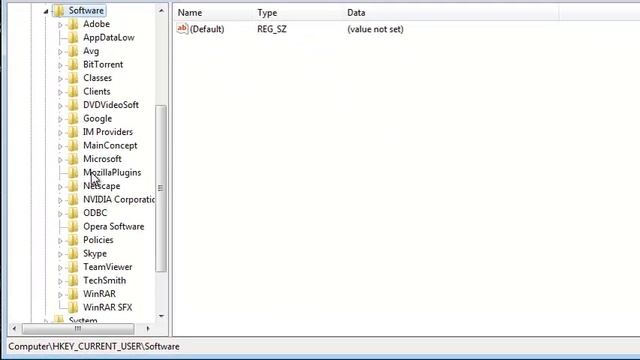
Task: Click the ODBC folder icon
Action: click(x=73, y=213)
